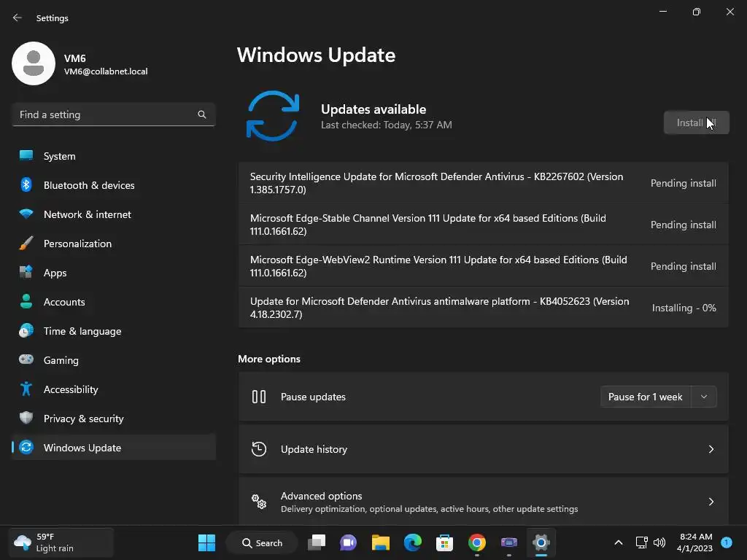Click the Defender antimalware platform KB4052623 row

(483, 307)
